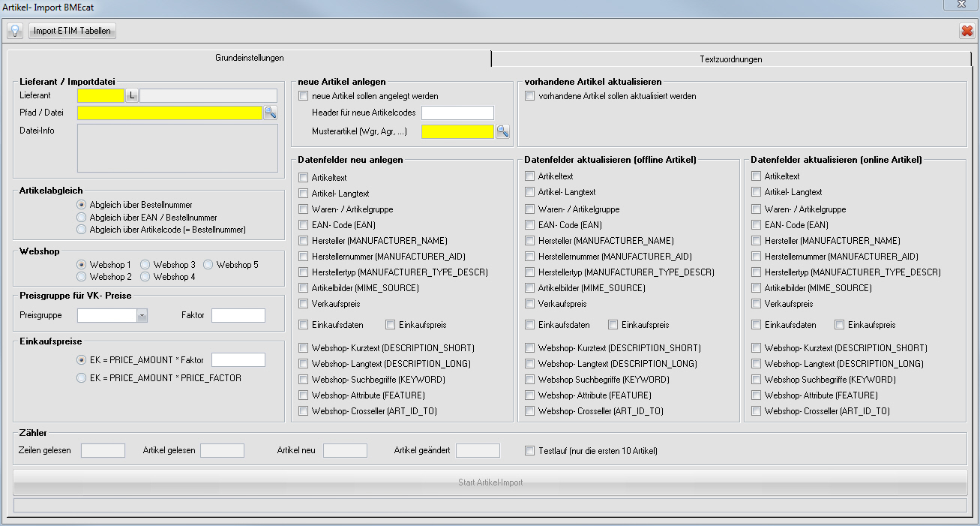Select Abgleich über Bestellnummer
Image resolution: width=980 pixels, height=526 pixels.
pyautogui.click(x=82, y=204)
